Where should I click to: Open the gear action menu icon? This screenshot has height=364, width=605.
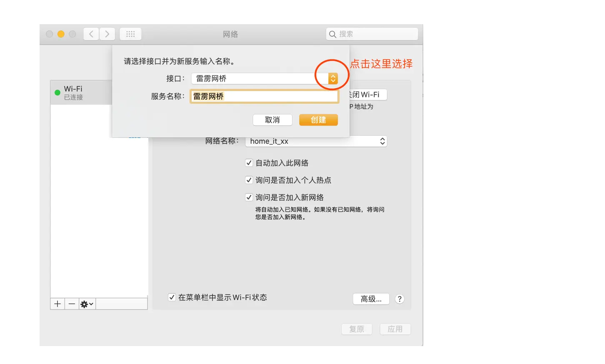pyautogui.click(x=84, y=304)
